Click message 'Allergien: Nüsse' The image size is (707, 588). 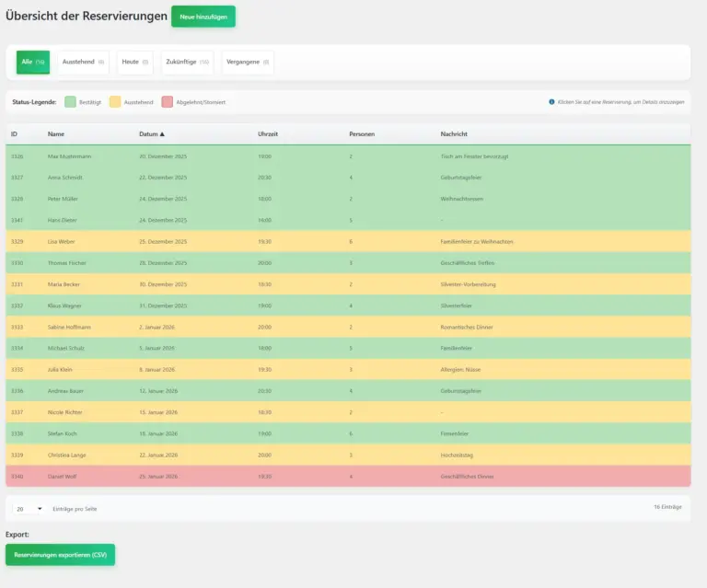click(x=460, y=370)
